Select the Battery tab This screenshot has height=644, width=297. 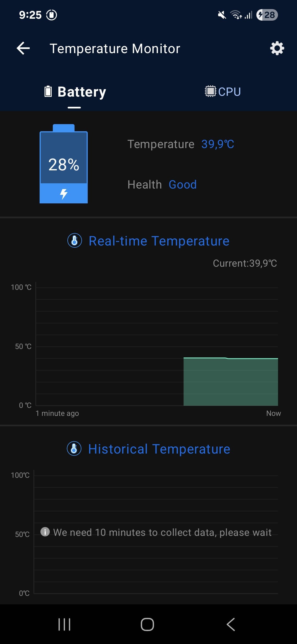pyautogui.click(x=75, y=92)
